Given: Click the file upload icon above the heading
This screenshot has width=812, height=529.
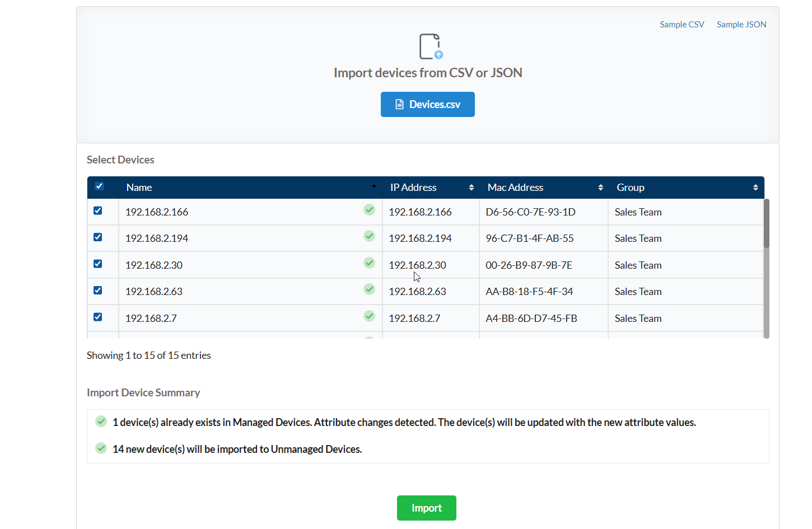Looking at the screenshot, I should (430, 46).
